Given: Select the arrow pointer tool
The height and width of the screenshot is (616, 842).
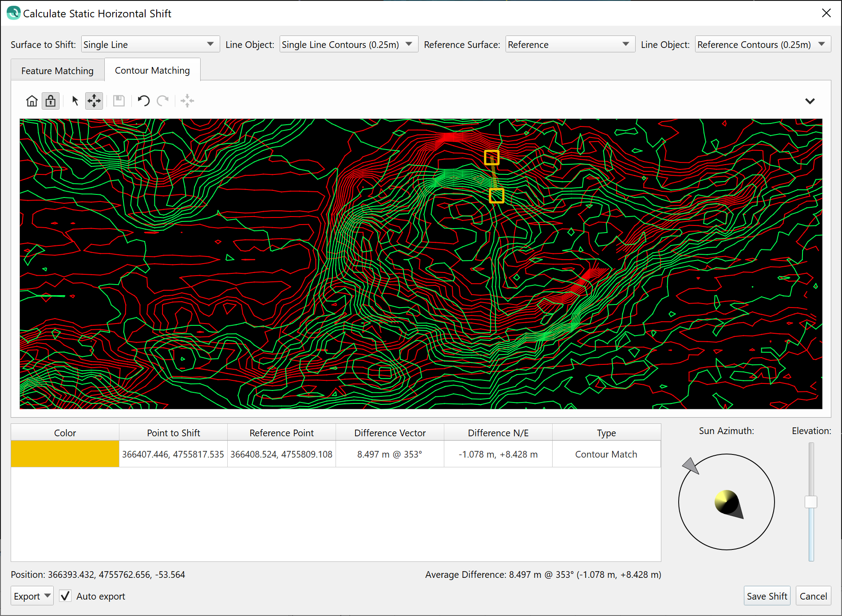Looking at the screenshot, I should pos(75,101).
